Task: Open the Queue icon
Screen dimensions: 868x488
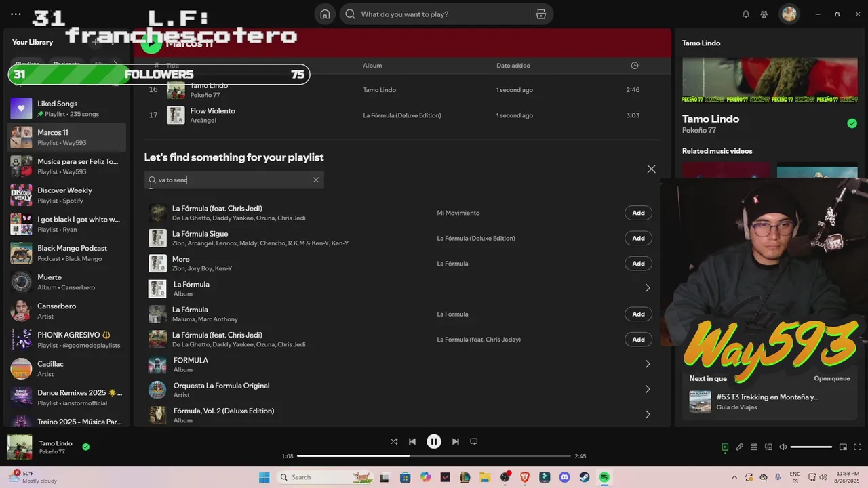Action: [x=754, y=447]
